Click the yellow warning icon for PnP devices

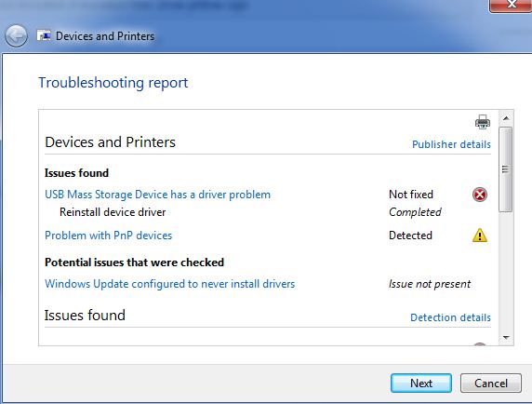480,236
